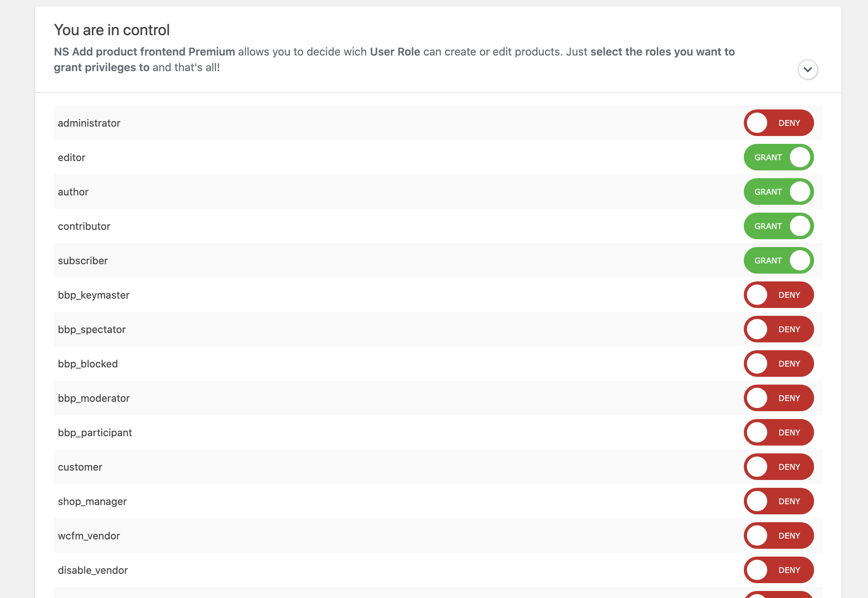Viewport: 868px width, 598px height.
Task: Click the 'contributor' role label
Action: 84,226
